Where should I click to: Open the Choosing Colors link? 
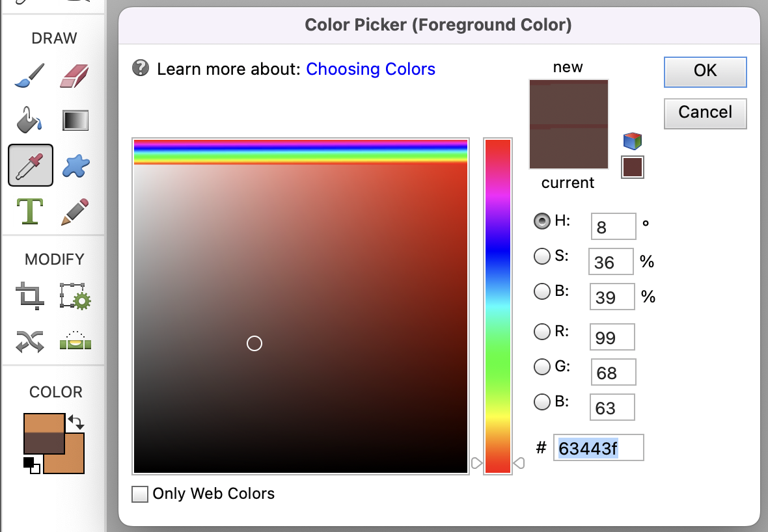coord(370,68)
